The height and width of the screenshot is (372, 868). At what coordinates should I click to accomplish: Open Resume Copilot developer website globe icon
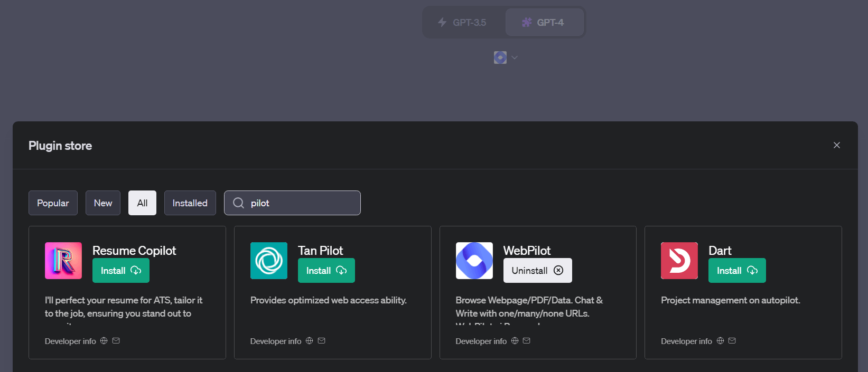[x=104, y=341]
